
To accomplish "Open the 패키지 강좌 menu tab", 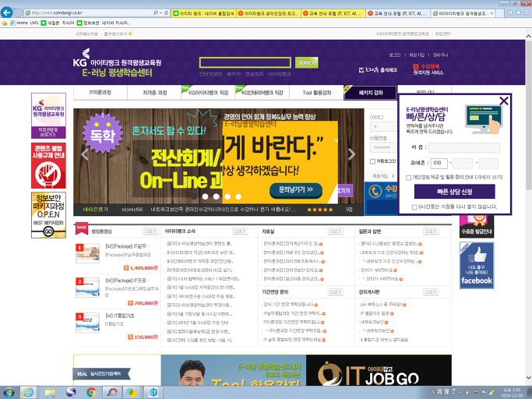I will tap(371, 93).
